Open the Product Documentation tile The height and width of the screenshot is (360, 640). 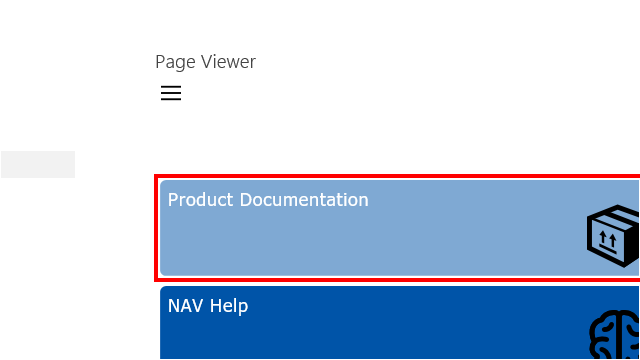[x=400, y=228]
